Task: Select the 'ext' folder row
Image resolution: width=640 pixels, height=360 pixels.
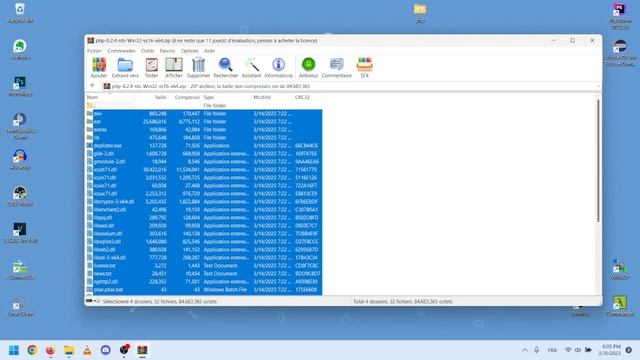Action: pyautogui.click(x=204, y=122)
